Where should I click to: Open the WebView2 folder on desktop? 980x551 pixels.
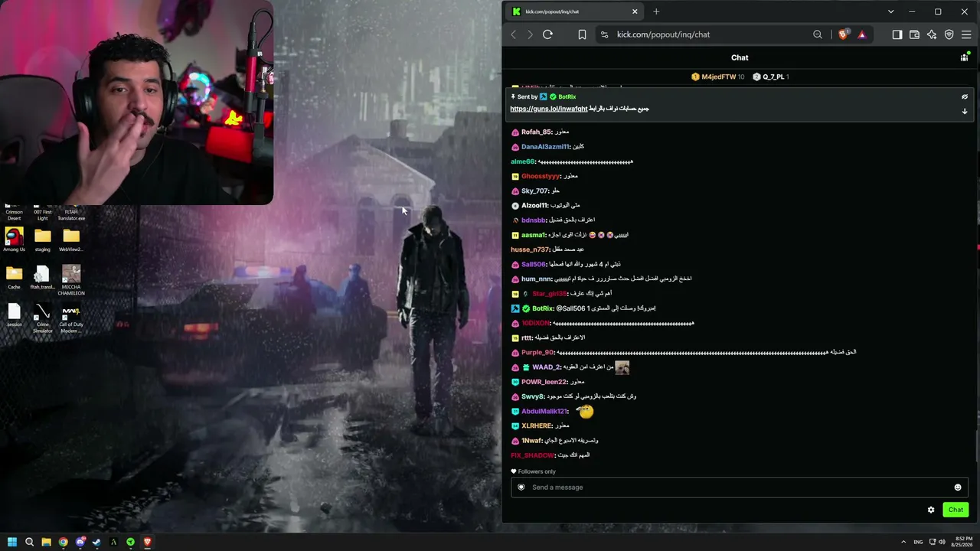tap(71, 240)
